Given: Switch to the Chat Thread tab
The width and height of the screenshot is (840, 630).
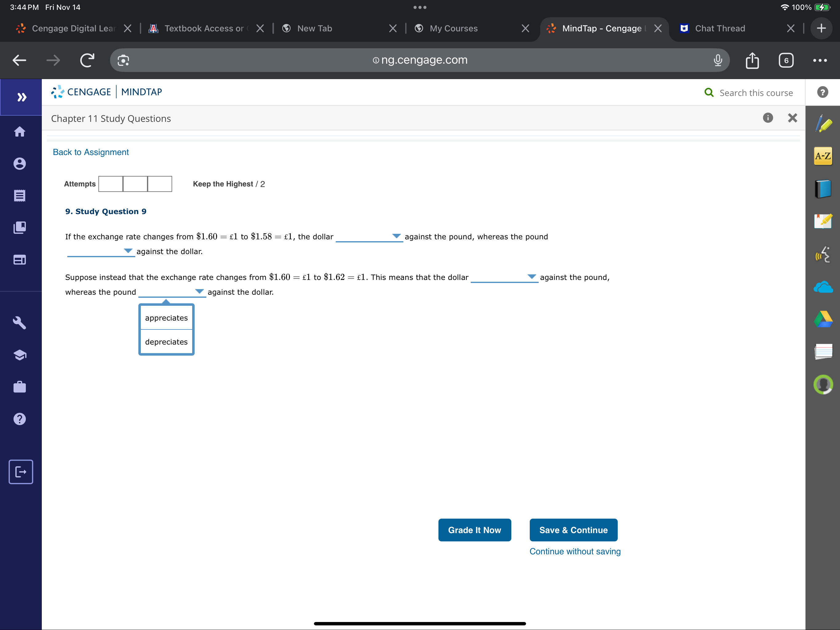Looking at the screenshot, I should point(719,29).
